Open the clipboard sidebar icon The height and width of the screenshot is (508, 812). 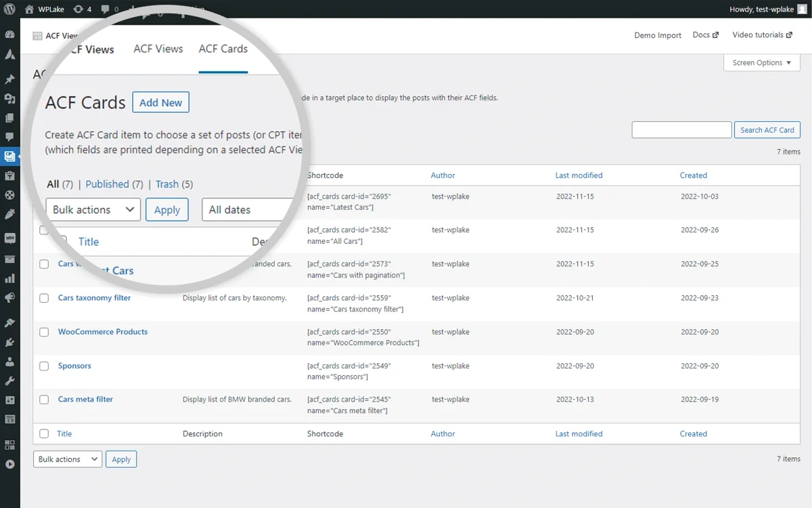point(10,175)
